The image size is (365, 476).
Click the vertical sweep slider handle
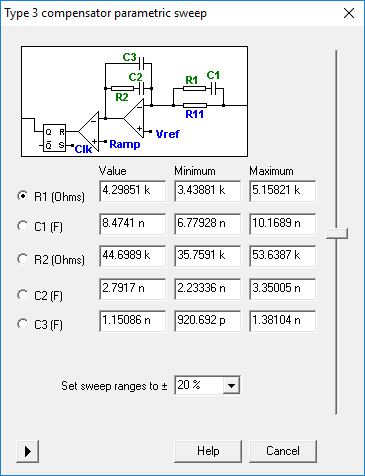pos(337,233)
